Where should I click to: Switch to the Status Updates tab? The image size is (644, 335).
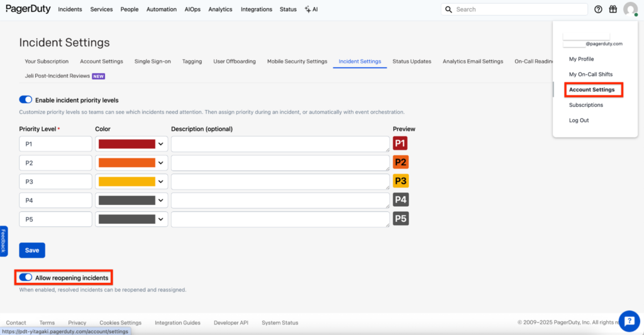tap(412, 62)
